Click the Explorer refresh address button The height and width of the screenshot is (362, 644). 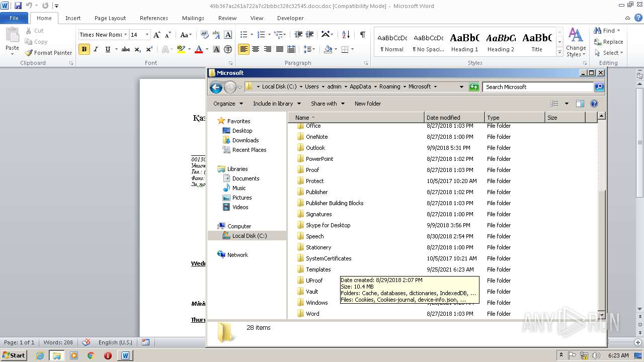click(x=473, y=87)
